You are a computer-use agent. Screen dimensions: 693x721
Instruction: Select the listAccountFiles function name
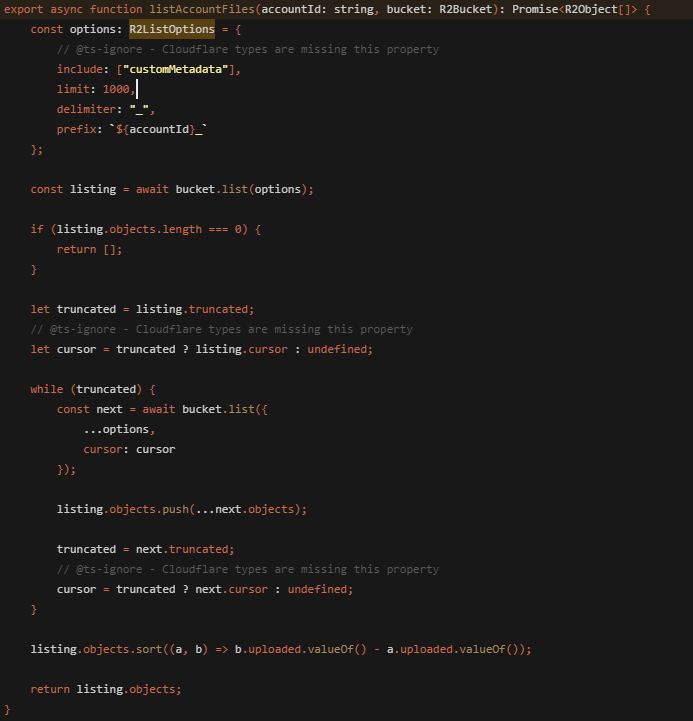pyautogui.click(x=202, y=9)
